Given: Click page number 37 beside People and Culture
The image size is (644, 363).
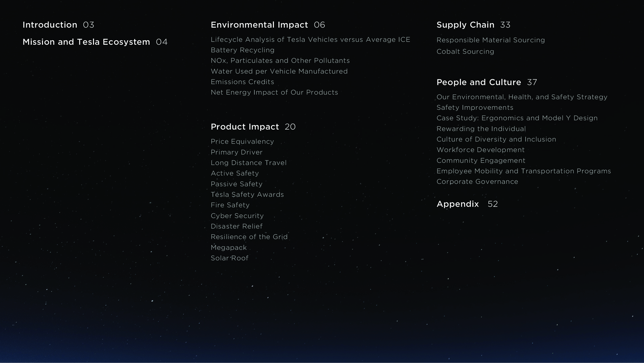Looking at the screenshot, I should point(532,82).
